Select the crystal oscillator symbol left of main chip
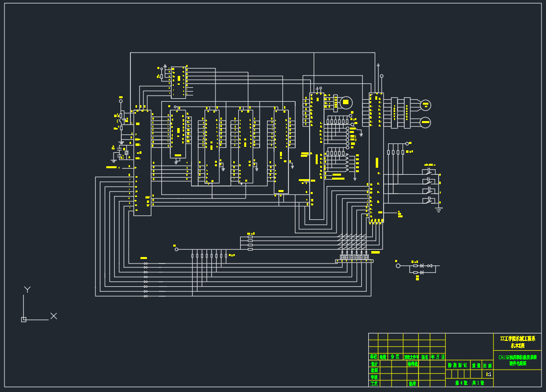Screen dimensions: 546x392 pyautogui.click(x=126, y=153)
